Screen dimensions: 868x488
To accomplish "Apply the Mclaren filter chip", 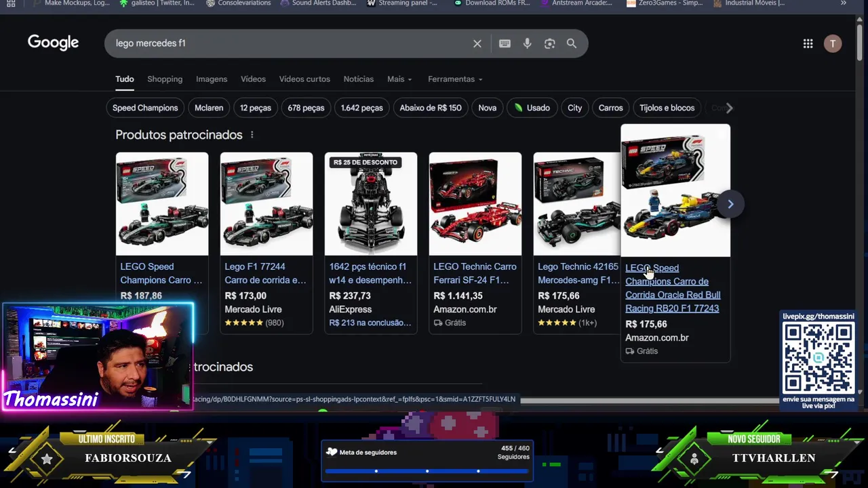I will (x=209, y=108).
